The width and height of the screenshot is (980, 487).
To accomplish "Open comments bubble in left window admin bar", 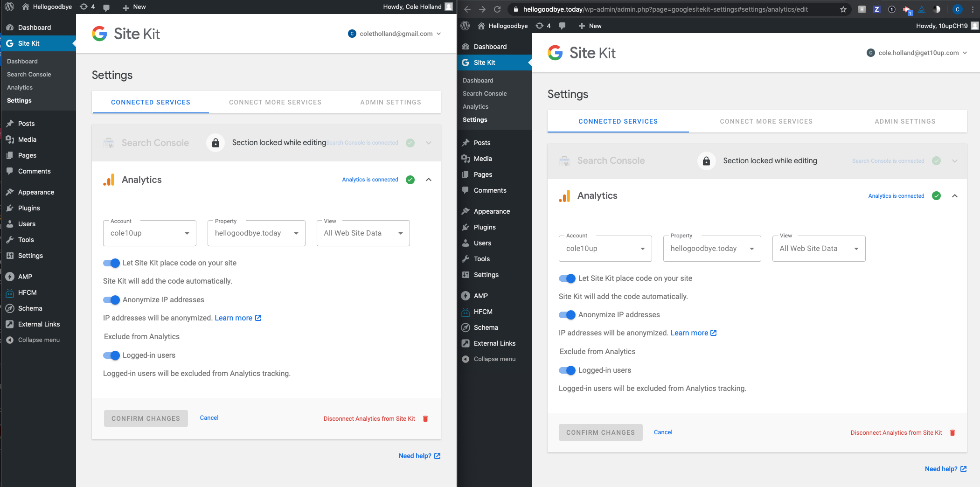I will [106, 7].
